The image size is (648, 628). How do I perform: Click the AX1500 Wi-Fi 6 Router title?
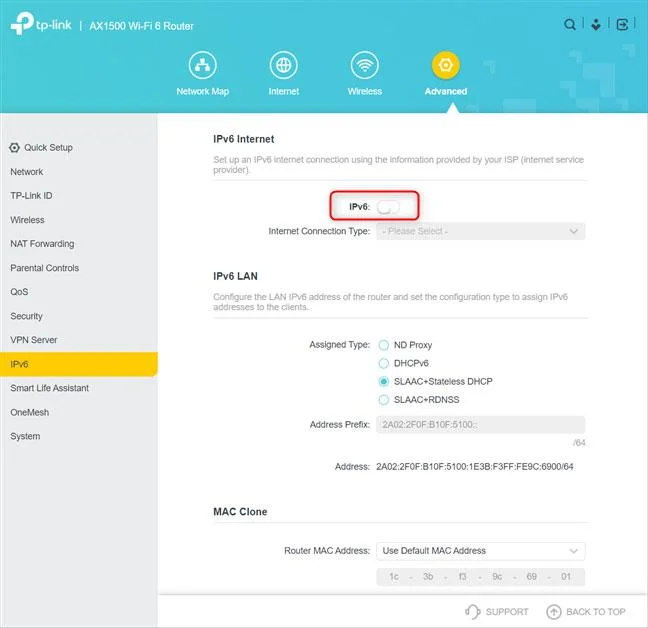(142, 26)
